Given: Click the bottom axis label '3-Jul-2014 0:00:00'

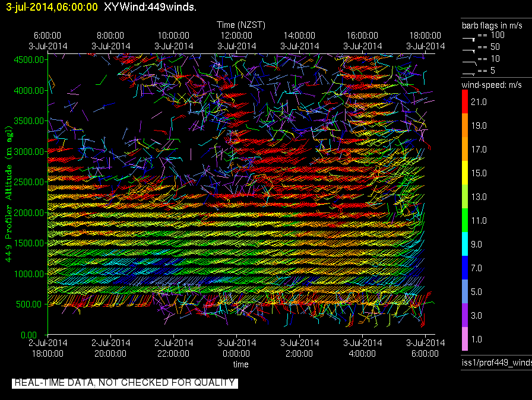Looking at the screenshot, I should point(236,348).
